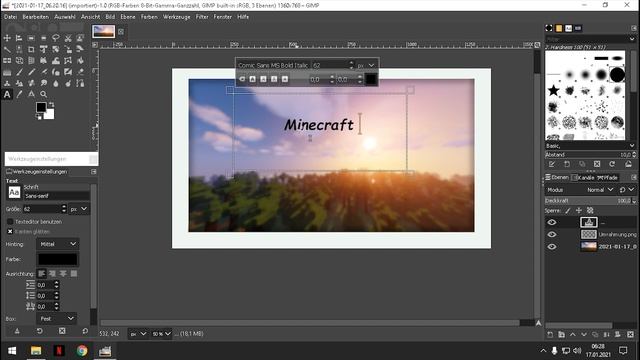The image size is (640, 360).
Task: Open the brush filter tag dropdown arrow
Action: [x=632, y=39]
